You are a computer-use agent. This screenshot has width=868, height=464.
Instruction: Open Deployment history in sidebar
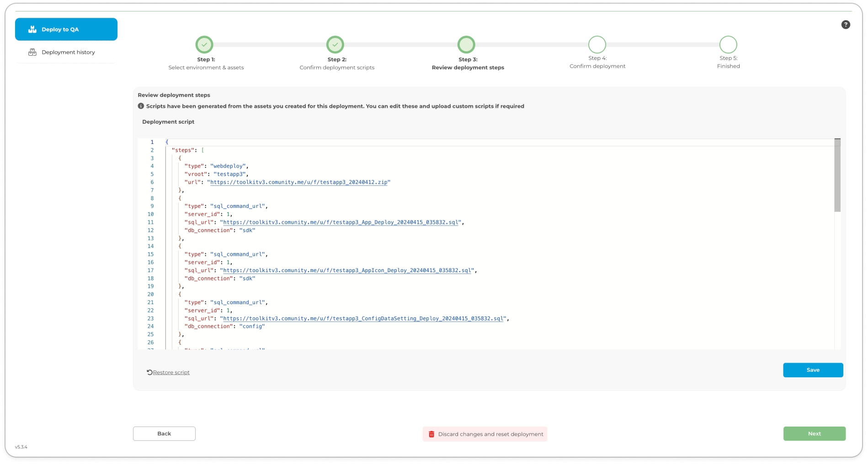68,53
